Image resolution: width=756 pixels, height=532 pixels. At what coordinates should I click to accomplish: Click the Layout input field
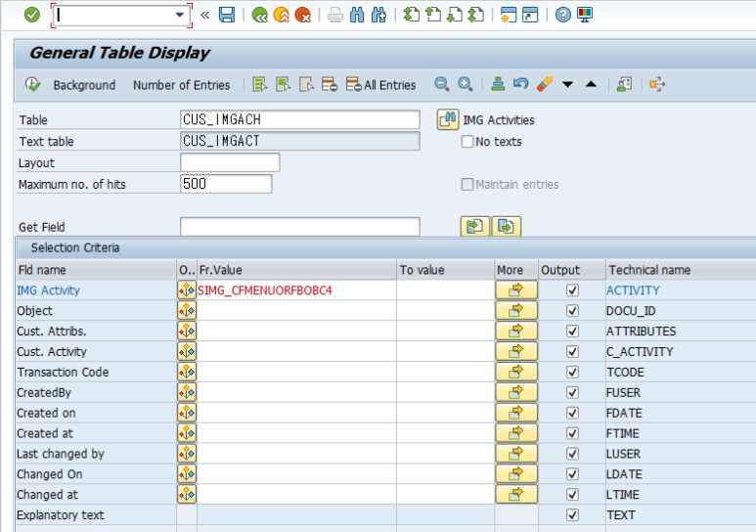(x=230, y=162)
